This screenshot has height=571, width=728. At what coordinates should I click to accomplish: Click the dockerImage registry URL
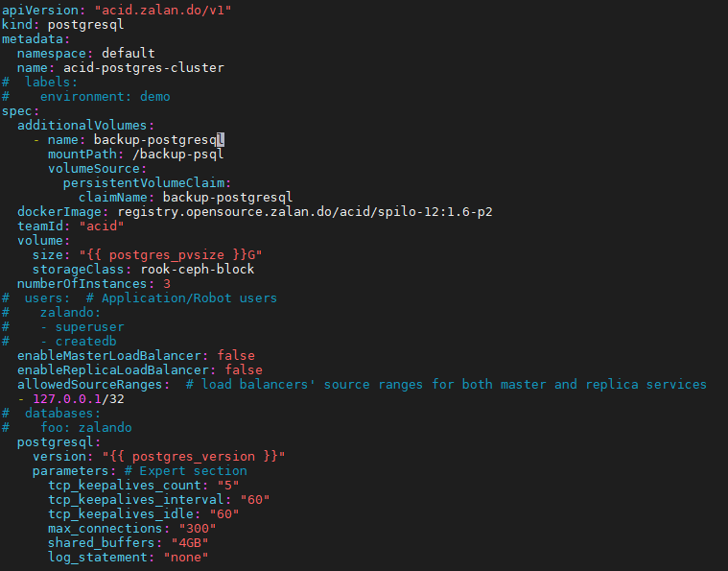(305, 212)
